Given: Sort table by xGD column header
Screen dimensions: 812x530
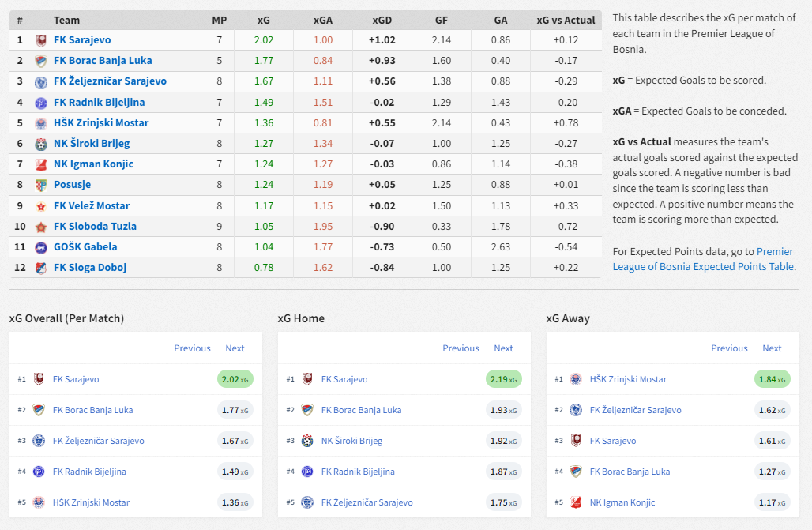Looking at the screenshot, I should [x=382, y=21].
